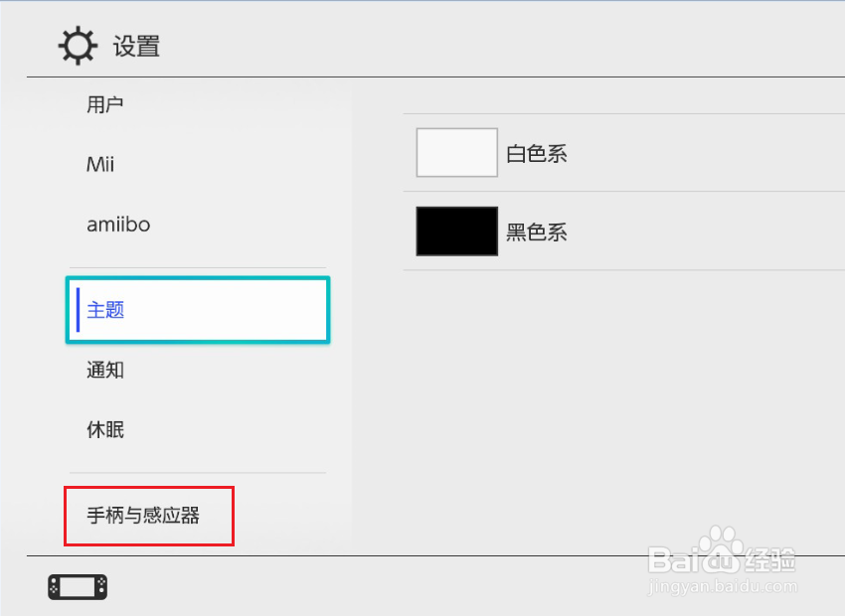Click the "du" text inside the paw
845x616 pixels.
720,562
